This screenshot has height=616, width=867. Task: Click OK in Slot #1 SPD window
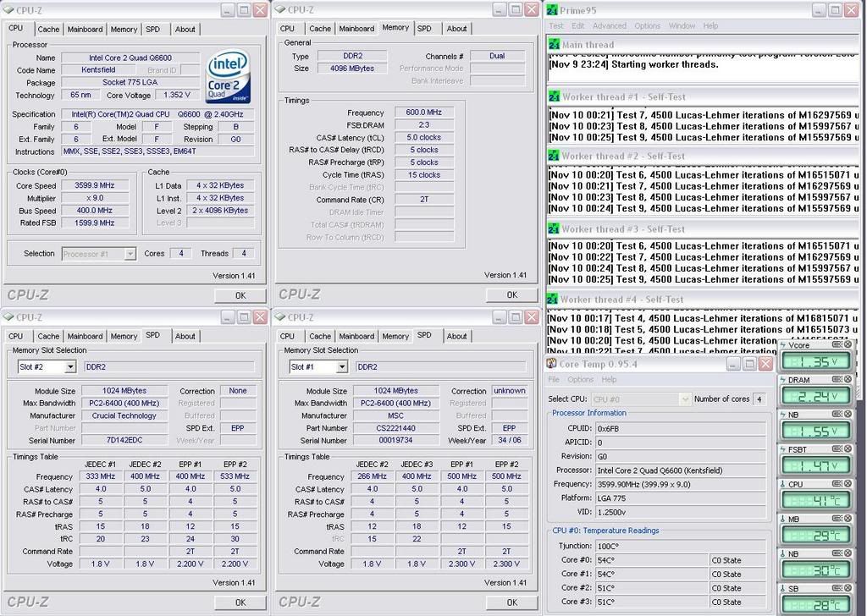pos(512,602)
